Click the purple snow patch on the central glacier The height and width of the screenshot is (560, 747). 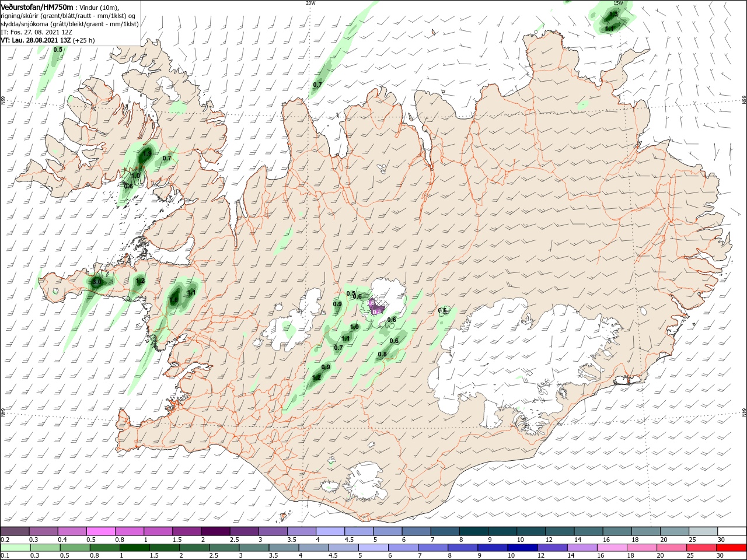(377, 307)
